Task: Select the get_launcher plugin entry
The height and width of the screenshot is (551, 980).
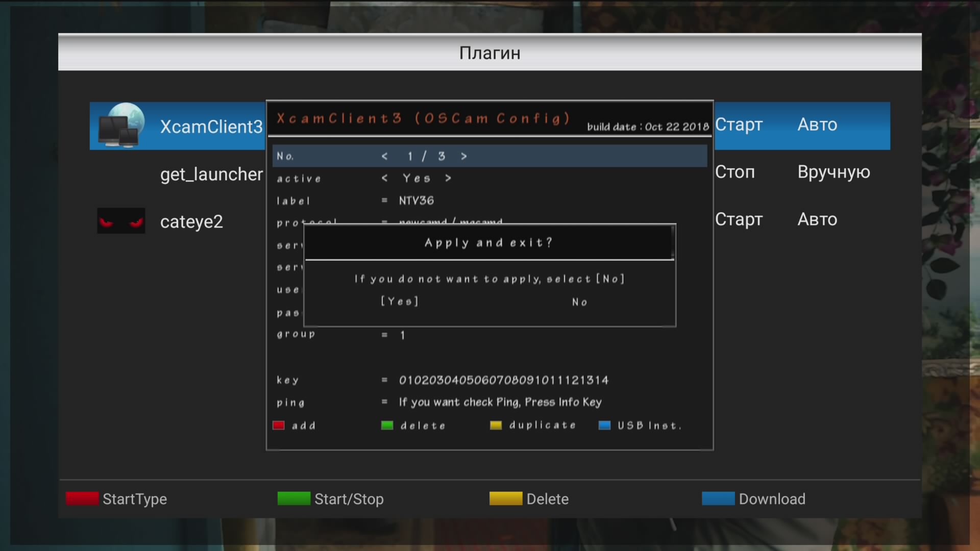Action: [x=211, y=174]
